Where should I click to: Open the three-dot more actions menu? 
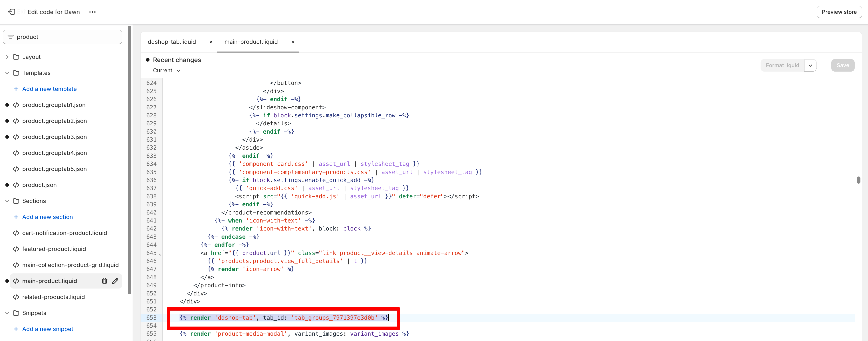coord(92,12)
